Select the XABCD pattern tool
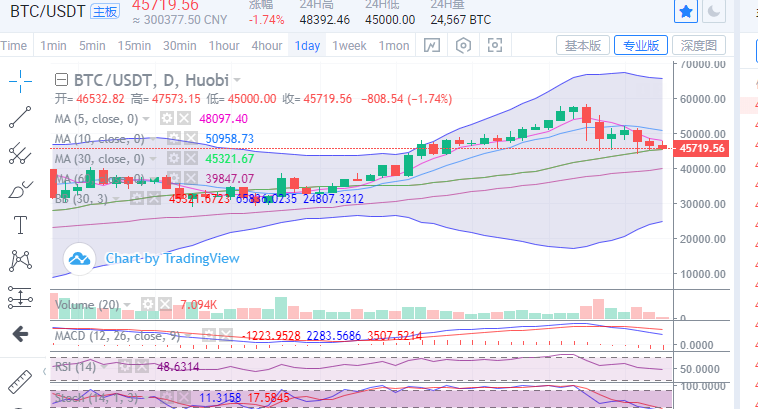 [20, 261]
